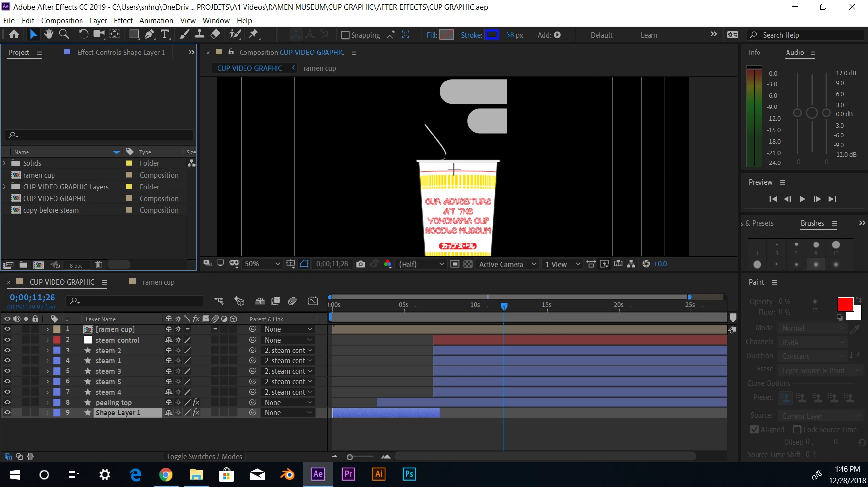
Task: Open Adobe Photoshop from taskbar
Action: pos(409,474)
